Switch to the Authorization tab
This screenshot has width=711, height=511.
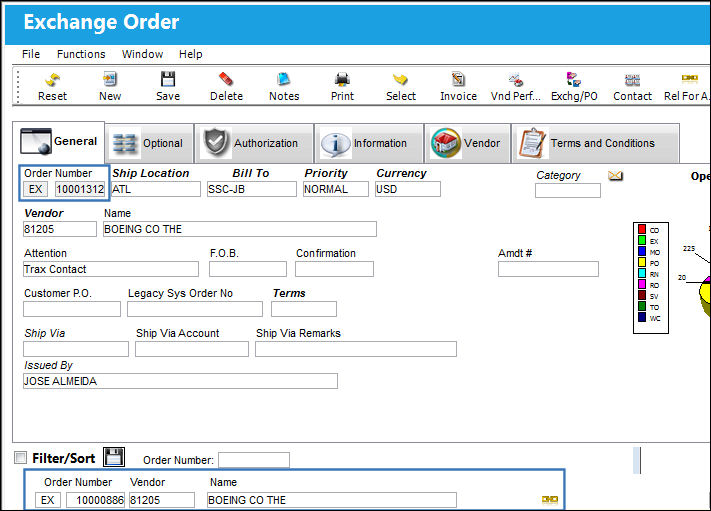pos(254,143)
